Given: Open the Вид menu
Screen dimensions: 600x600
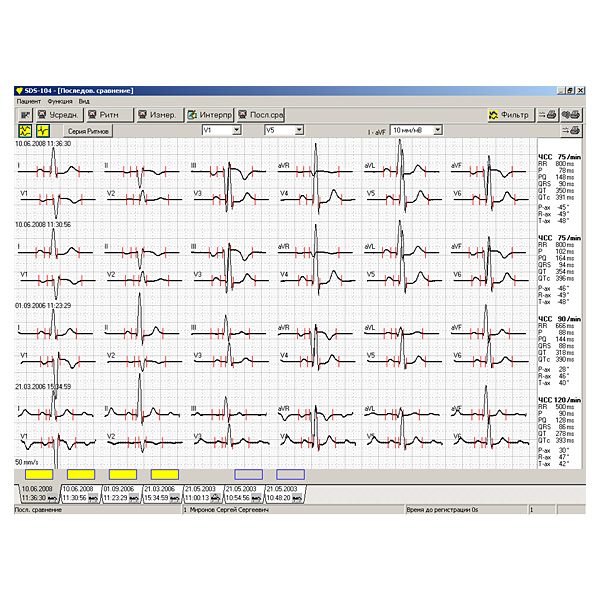Looking at the screenshot, I should (x=84, y=101).
